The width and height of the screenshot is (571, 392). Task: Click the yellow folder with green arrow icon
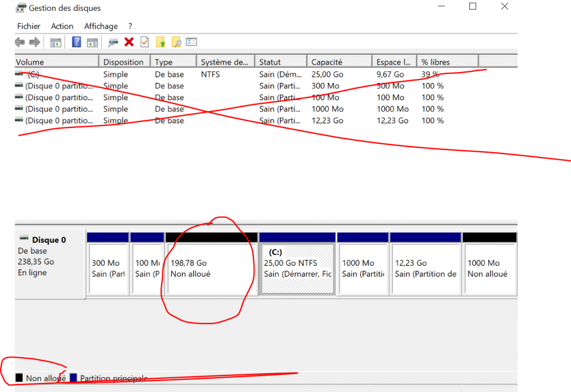(x=161, y=42)
